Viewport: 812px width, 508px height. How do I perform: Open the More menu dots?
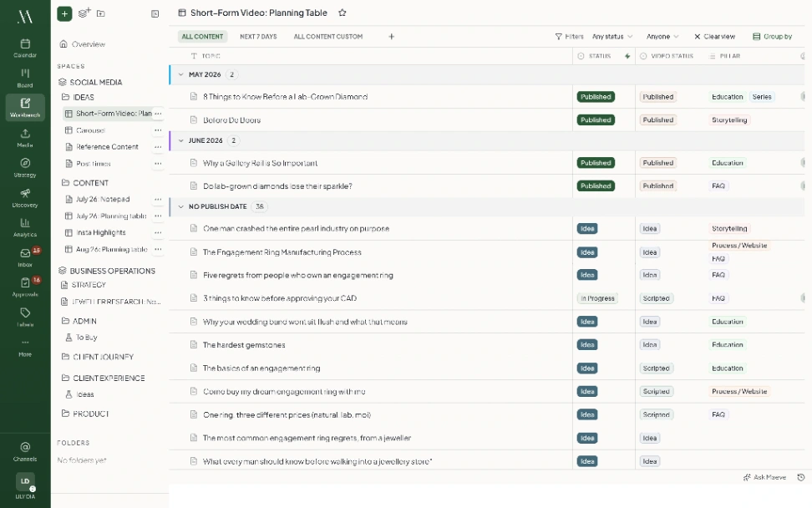pos(25,347)
